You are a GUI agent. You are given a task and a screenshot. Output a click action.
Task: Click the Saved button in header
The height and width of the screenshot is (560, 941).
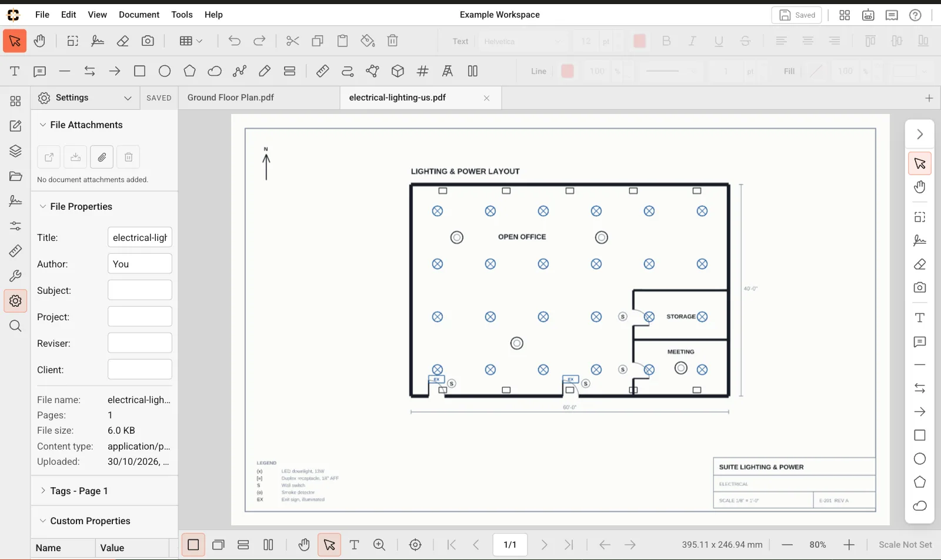point(797,15)
